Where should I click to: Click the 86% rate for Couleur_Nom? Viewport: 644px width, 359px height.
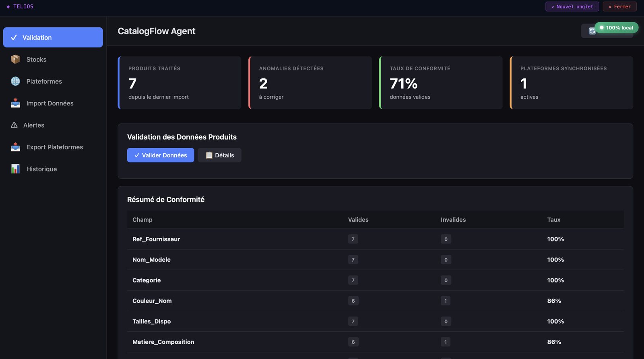pos(554,301)
